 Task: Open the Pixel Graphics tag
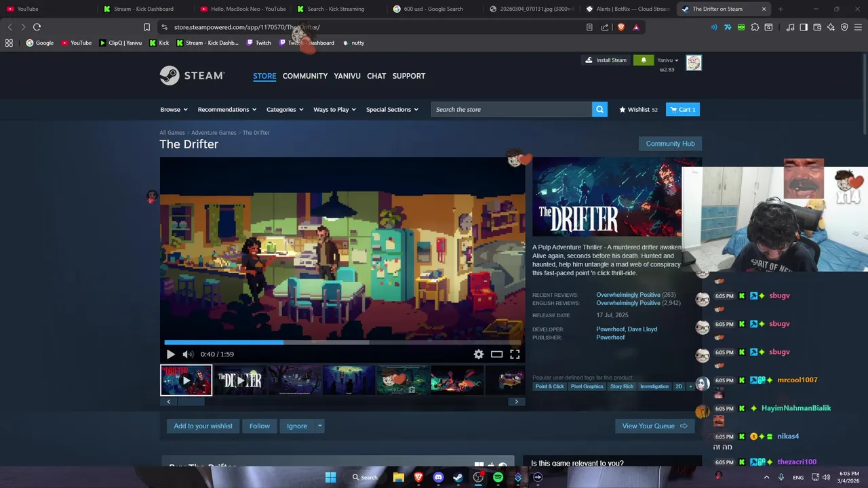tap(587, 386)
